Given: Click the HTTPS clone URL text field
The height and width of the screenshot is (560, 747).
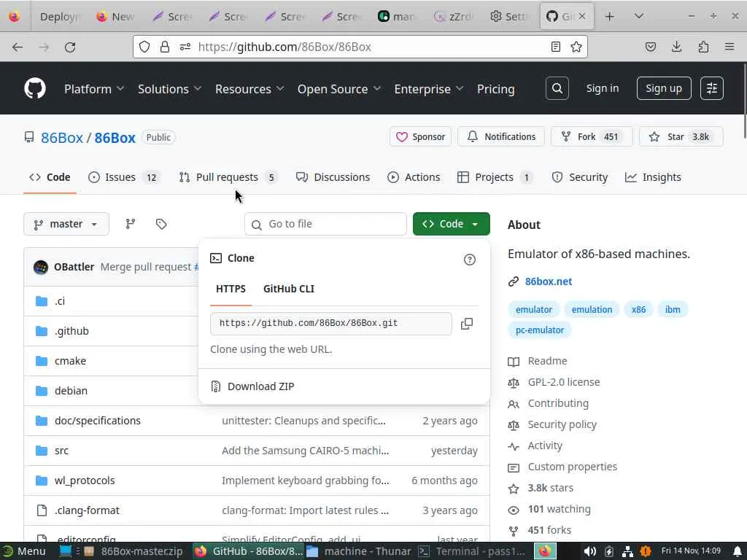Looking at the screenshot, I should [x=330, y=324].
